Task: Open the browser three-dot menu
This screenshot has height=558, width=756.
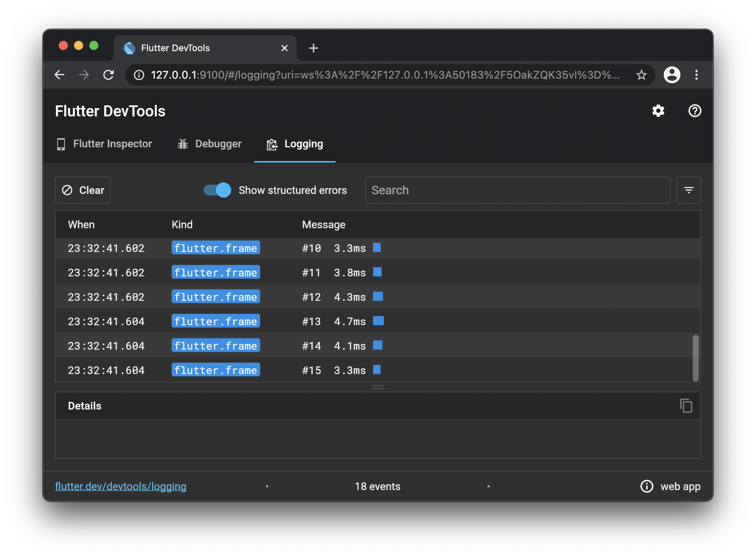Action: click(696, 75)
